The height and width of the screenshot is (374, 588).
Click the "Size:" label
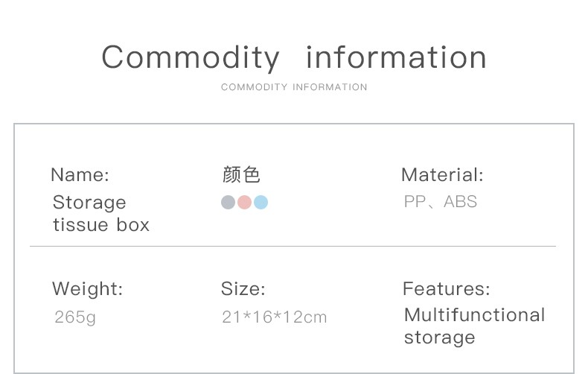coord(243,289)
